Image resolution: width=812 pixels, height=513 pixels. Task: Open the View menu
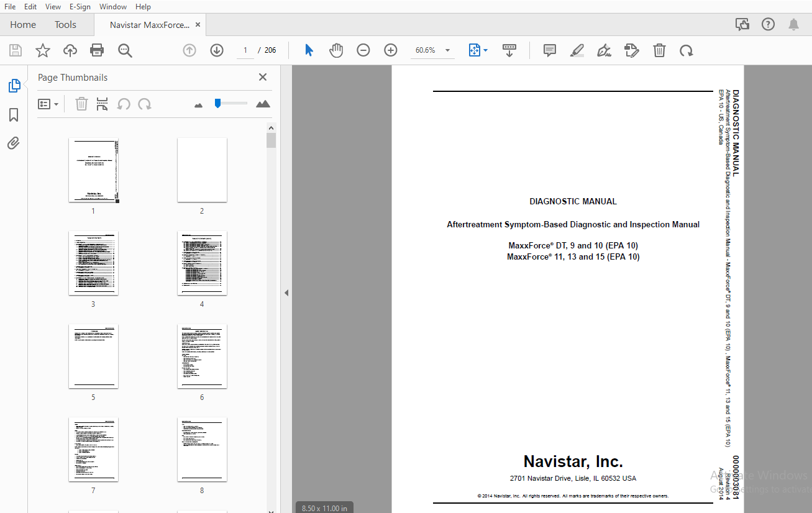click(53, 7)
